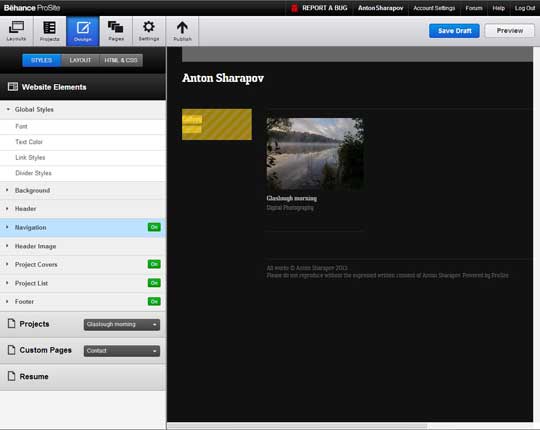Open the Projects dropdown showing Glaslough morning
This screenshot has height=430, width=540.
point(122,324)
